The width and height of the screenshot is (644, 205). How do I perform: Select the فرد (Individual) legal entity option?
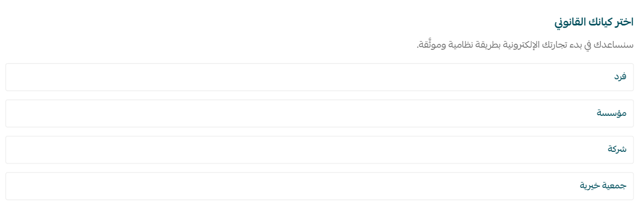coord(320,77)
